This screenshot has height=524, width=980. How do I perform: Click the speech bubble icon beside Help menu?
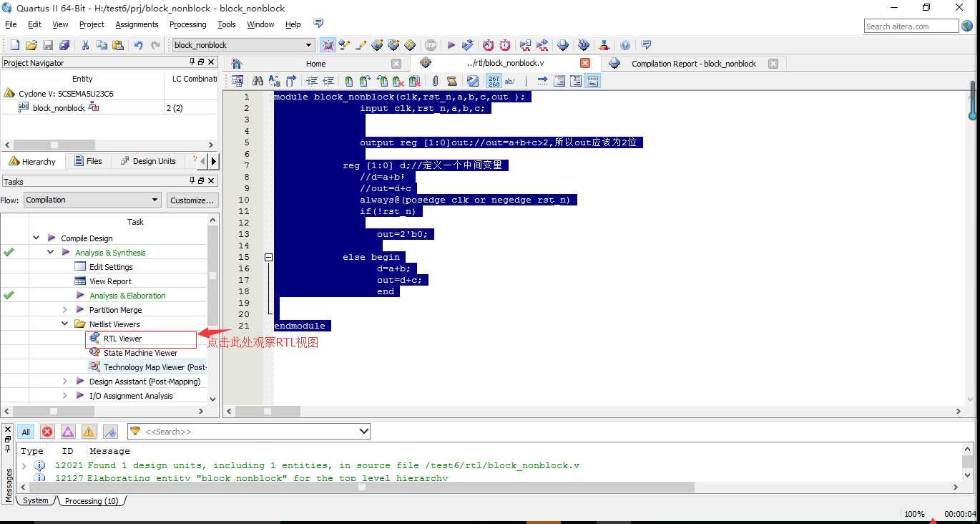(319, 24)
